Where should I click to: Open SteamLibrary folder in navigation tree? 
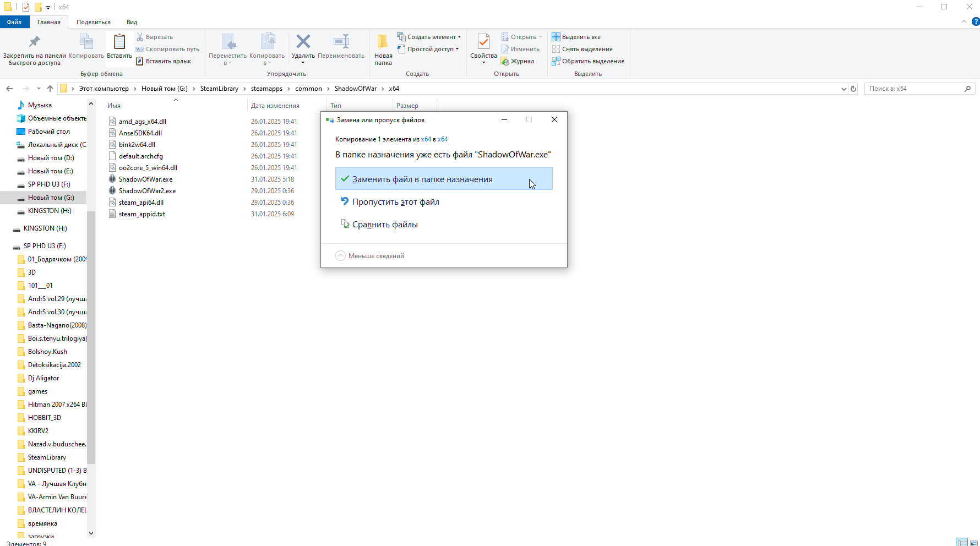coord(47,457)
